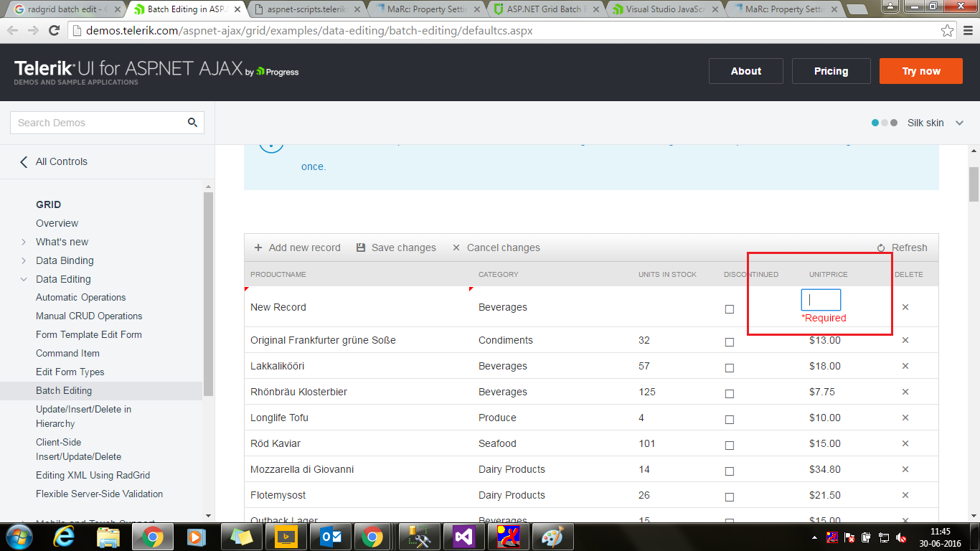
Task: Close the radgrid batch edit browser tab
Action: pyautogui.click(x=116, y=10)
